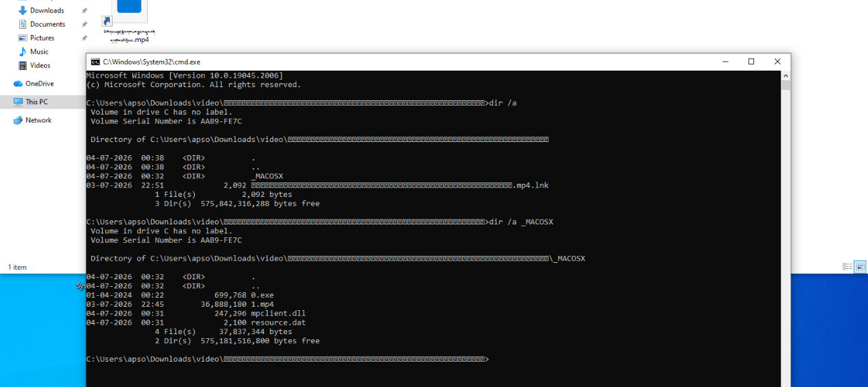Click the .mp4 shortcut file name
The image size is (868, 387).
pos(129,36)
